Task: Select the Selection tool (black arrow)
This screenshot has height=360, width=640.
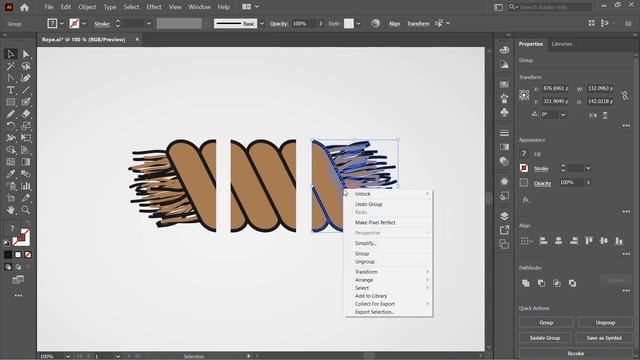Action: pyautogui.click(x=11, y=54)
